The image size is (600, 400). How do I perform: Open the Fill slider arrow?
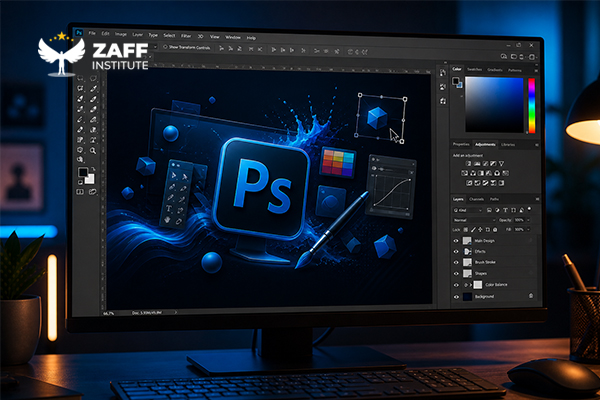pos(528,230)
